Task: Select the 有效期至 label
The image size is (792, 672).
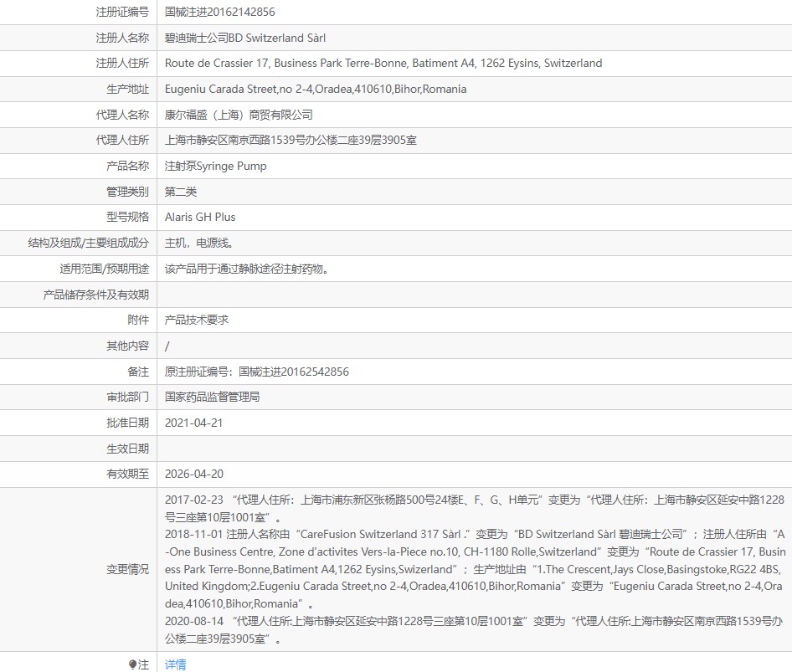Action: tap(128, 475)
